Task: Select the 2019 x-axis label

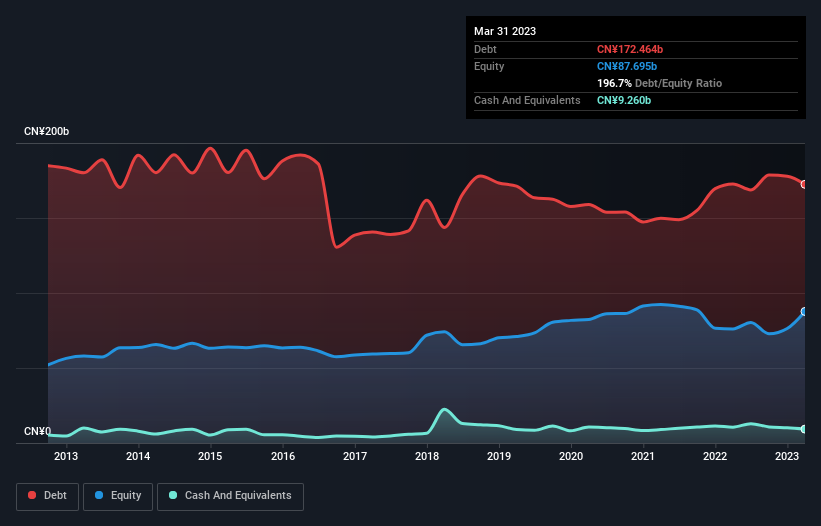Action: (499, 456)
